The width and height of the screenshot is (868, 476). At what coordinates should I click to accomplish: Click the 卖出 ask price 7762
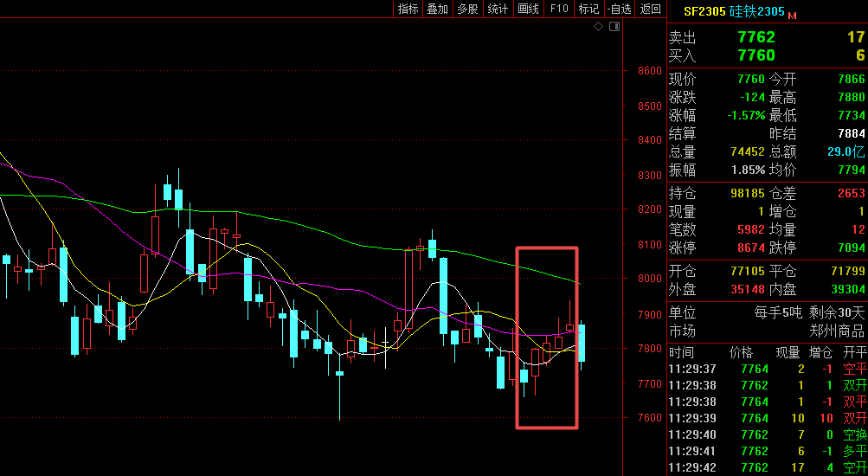755,37
